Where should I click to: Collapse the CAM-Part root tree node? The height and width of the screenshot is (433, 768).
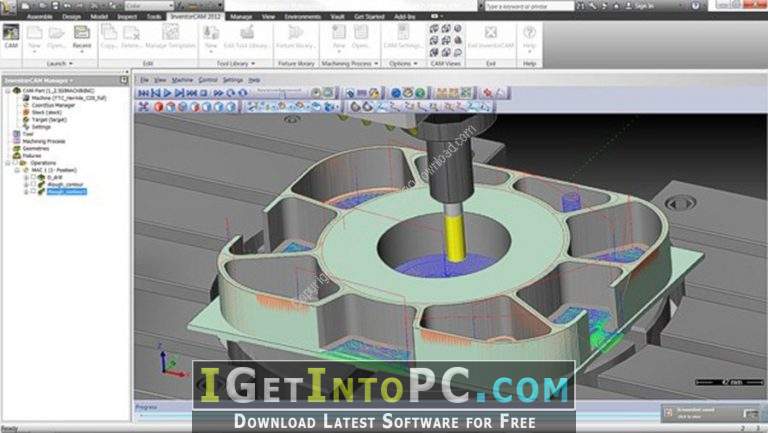pos(7,91)
